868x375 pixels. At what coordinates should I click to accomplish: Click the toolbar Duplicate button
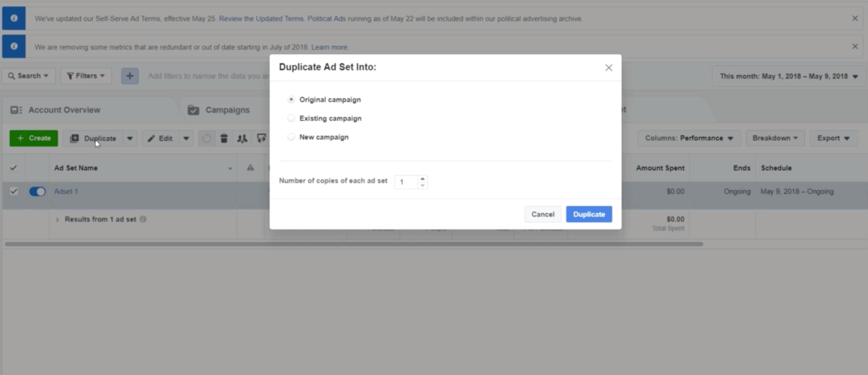point(93,138)
